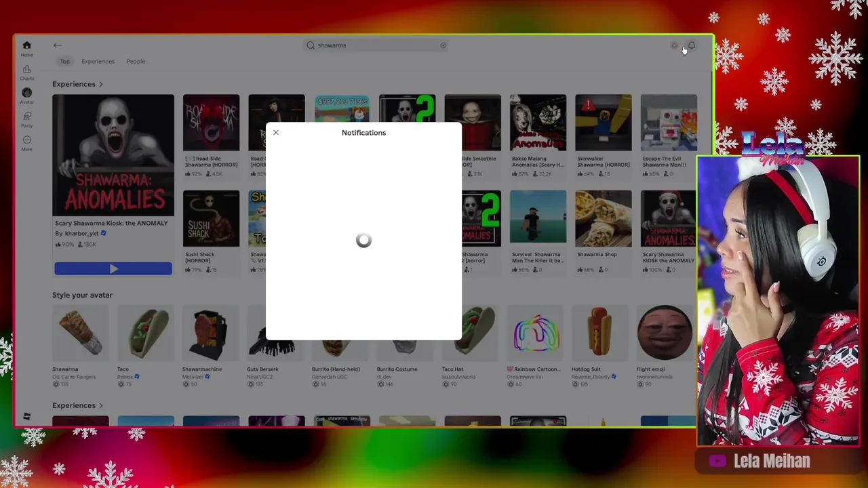Click the Burrito (Hand-held) item label

(x=334, y=369)
